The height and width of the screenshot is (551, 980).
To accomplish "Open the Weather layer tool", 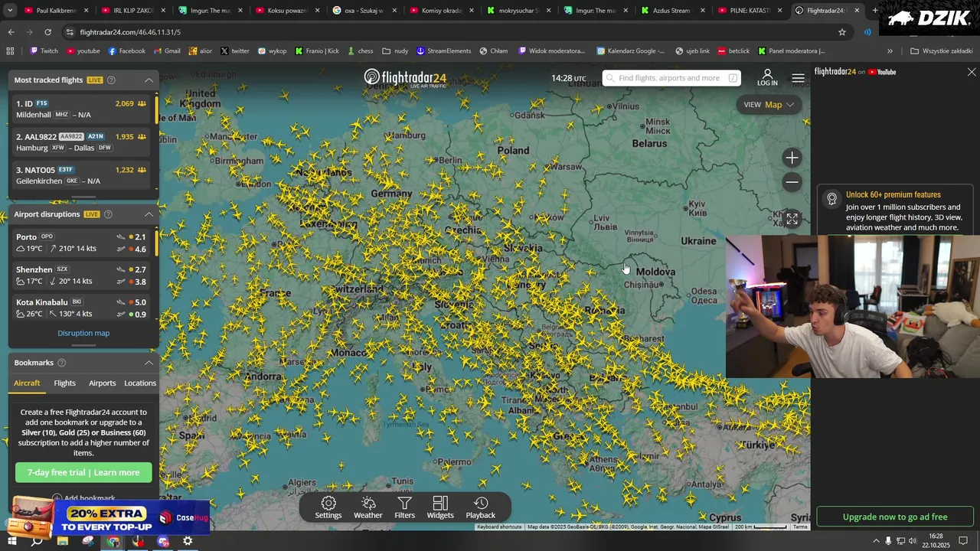I will tap(368, 507).
